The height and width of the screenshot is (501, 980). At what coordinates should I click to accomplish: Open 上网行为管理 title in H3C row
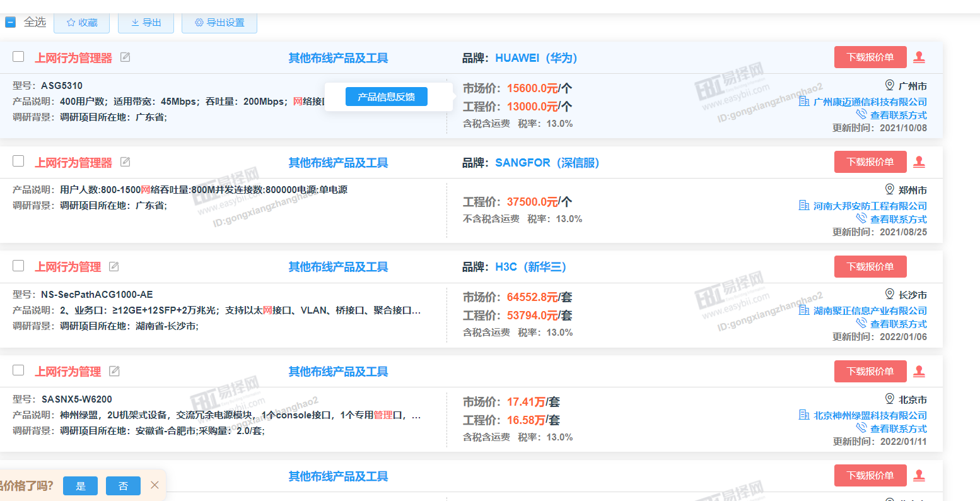(x=67, y=267)
